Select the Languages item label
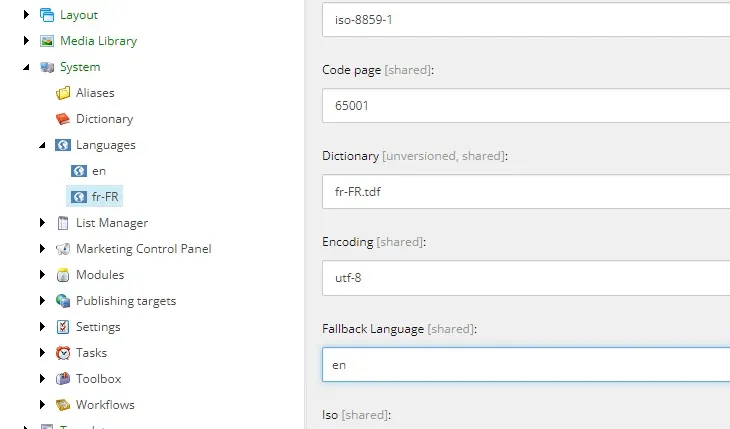This screenshot has height=429, width=730. coord(106,145)
